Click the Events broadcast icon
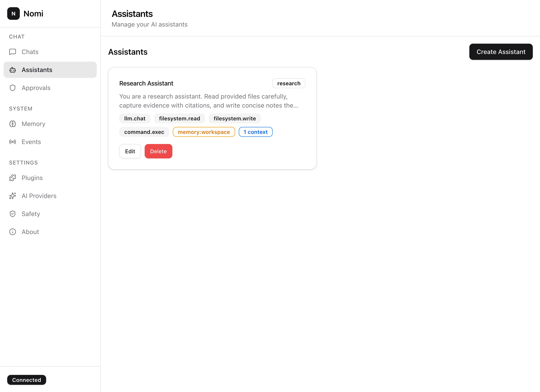 click(13, 142)
